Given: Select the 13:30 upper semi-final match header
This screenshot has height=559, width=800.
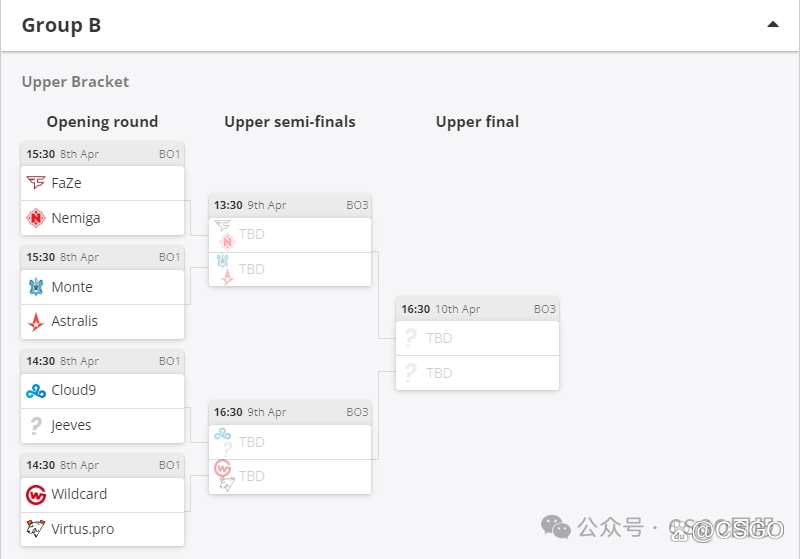Looking at the screenshot, I should (290, 205).
